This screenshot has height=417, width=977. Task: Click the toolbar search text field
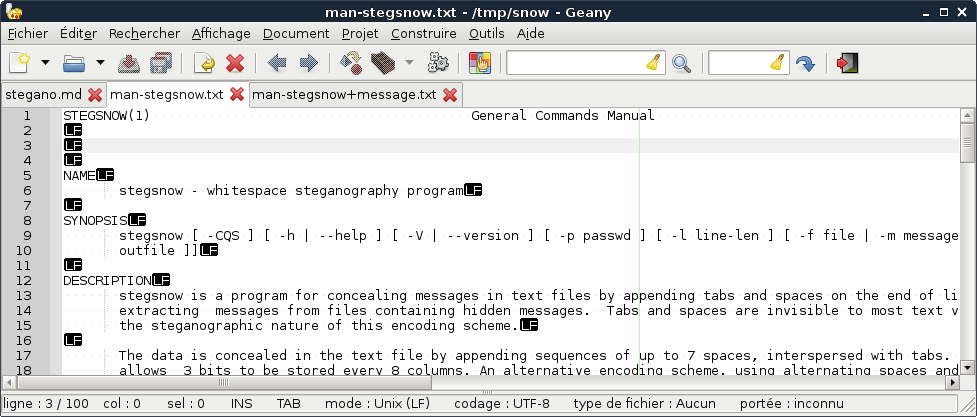click(x=574, y=63)
